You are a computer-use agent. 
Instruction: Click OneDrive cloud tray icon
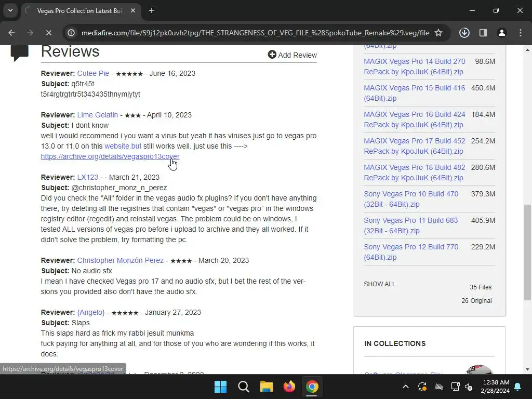pos(439,387)
